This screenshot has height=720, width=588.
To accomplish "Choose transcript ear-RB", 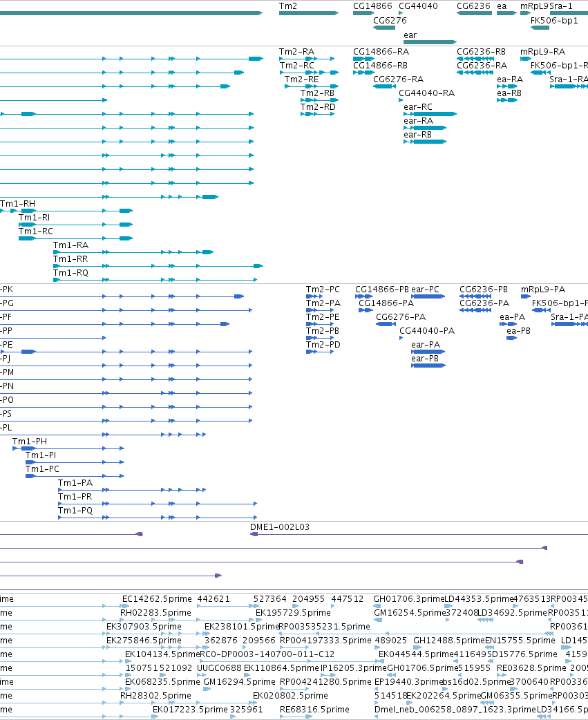I will (418, 134).
